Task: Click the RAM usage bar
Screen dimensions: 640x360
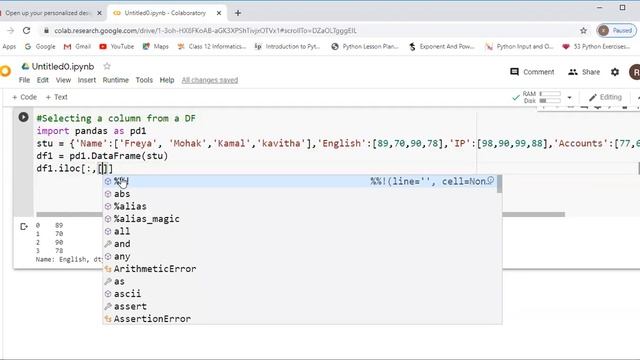Action: pos(550,94)
